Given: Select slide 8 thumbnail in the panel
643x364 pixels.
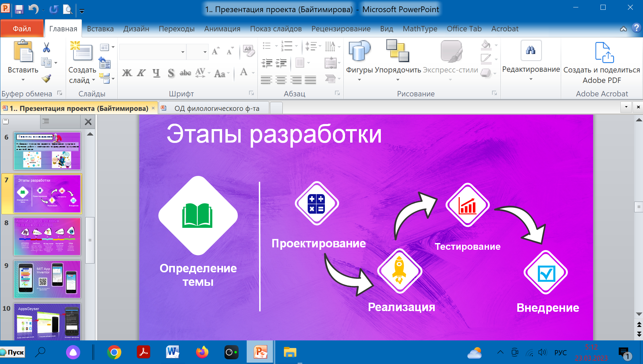Looking at the screenshot, I should [x=47, y=237].
